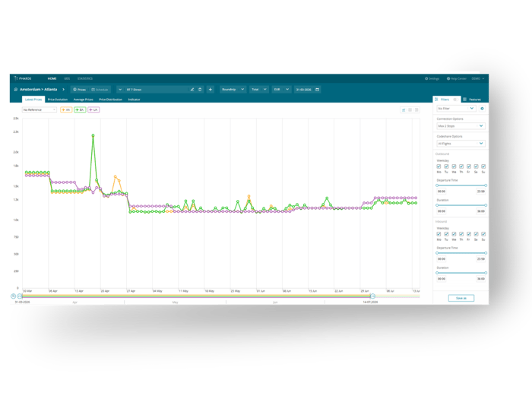The image size is (532, 399).
Task: Open the STATISTICS menu
Action: coord(85,79)
